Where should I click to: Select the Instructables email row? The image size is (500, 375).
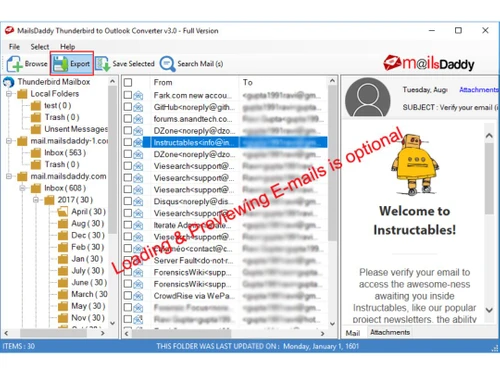tap(224, 142)
